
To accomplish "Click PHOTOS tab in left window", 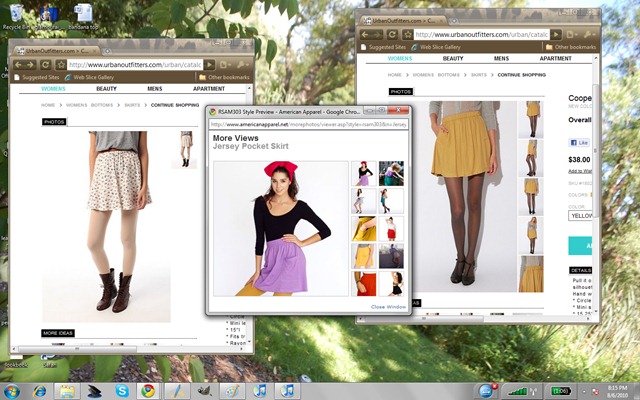I will pos(54,122).
